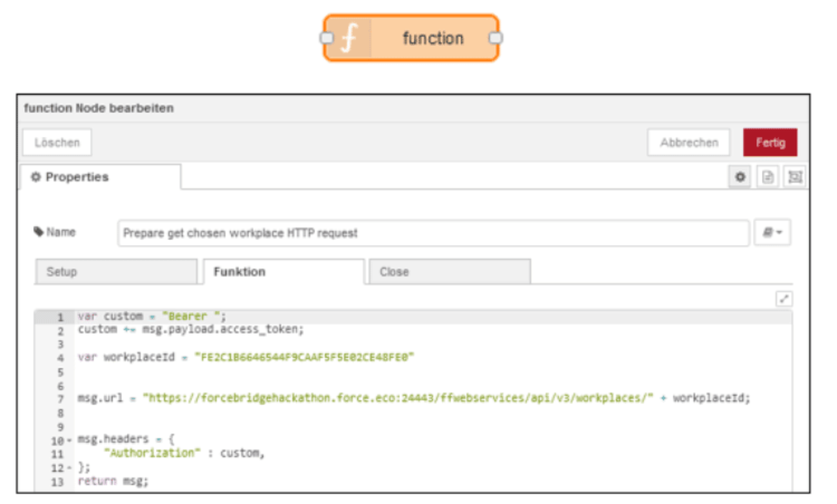The height and width of the screenshot is (504, 837).
Task: Click the gear icon inside the Properties tab label
Action: coord(37,177)
